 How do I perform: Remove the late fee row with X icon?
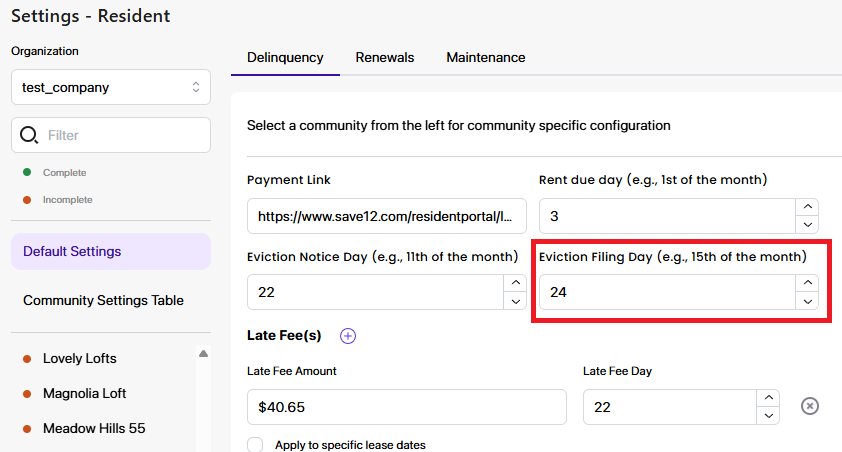tap(810, 406)
